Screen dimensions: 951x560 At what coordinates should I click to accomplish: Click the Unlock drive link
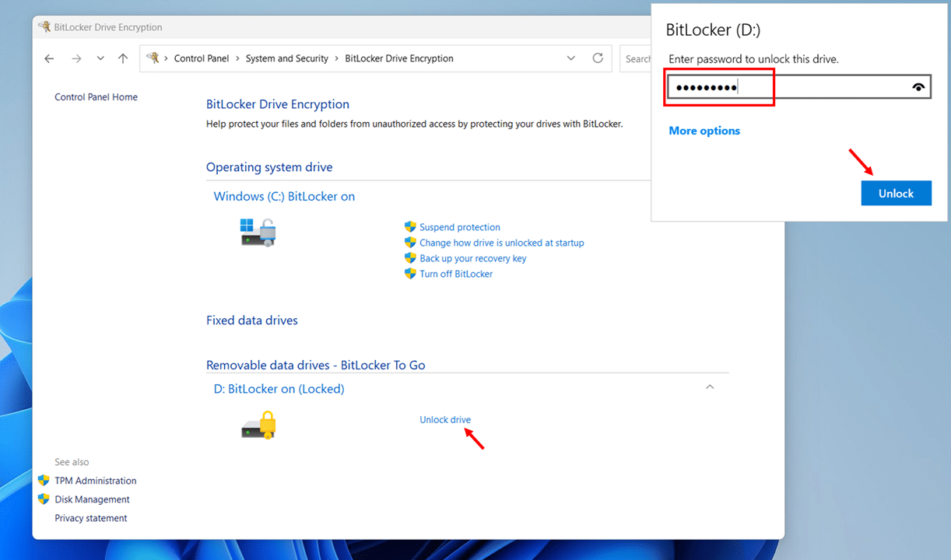[x=444, y=420]
